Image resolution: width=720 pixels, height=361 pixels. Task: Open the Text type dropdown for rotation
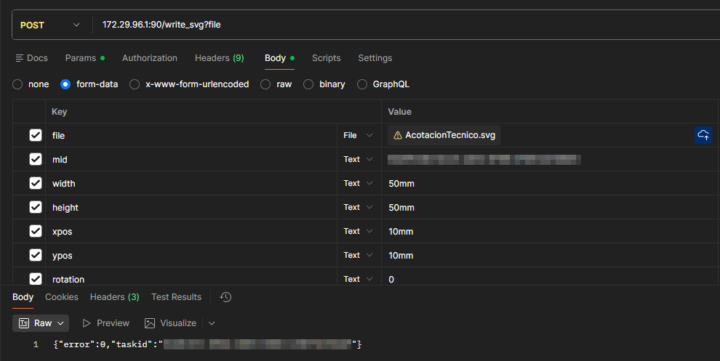pos(358,278)
